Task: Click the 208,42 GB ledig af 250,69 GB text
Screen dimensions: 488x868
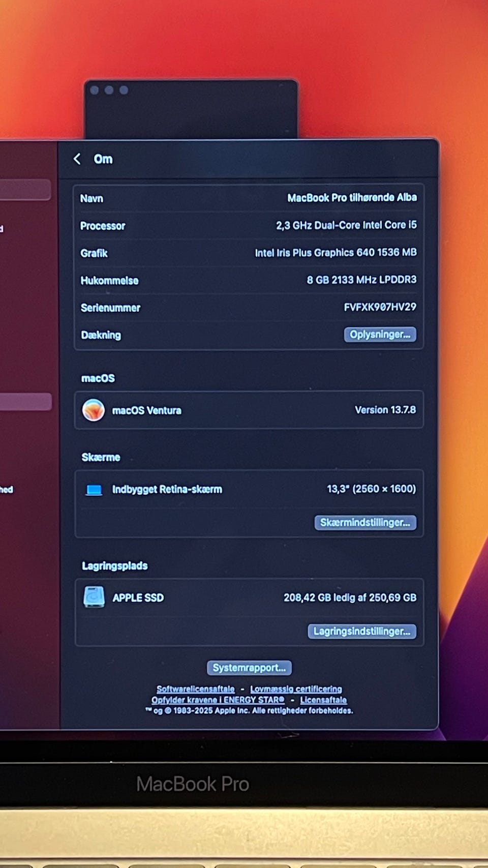Action: click(x=350, y=597)
